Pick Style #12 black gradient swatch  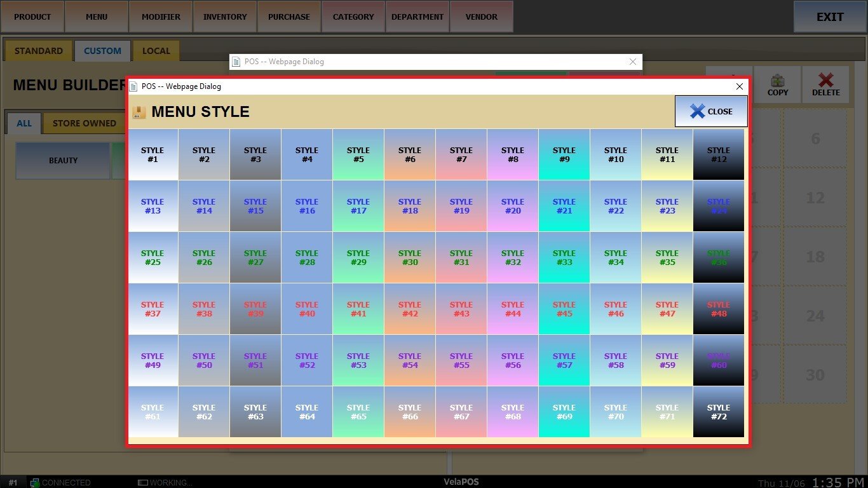pos(719,155)
